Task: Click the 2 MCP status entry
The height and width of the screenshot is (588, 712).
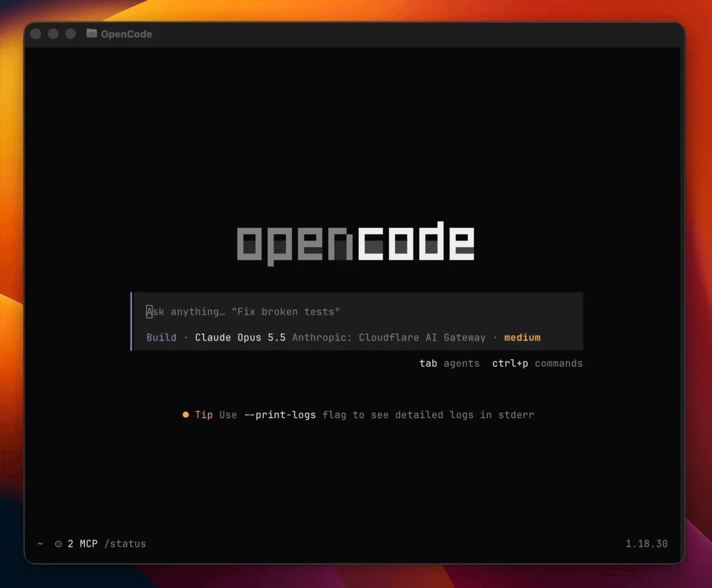Action: (82, 544)
